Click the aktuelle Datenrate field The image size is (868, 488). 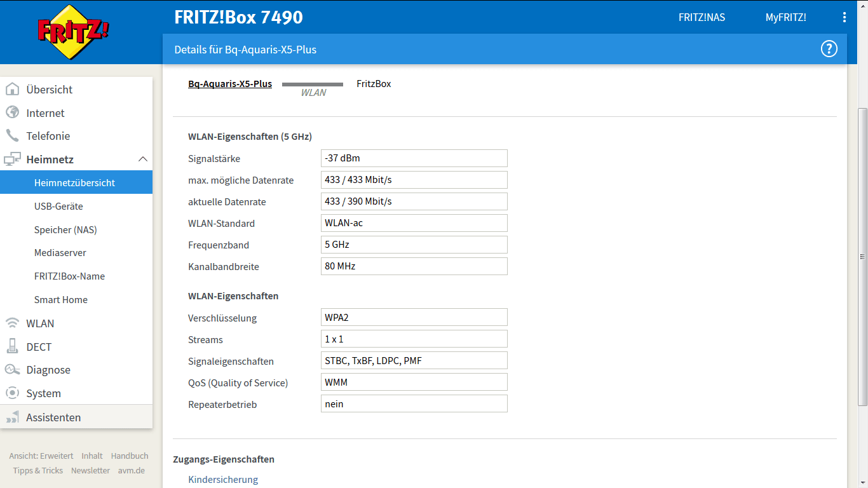pos(414,201)
